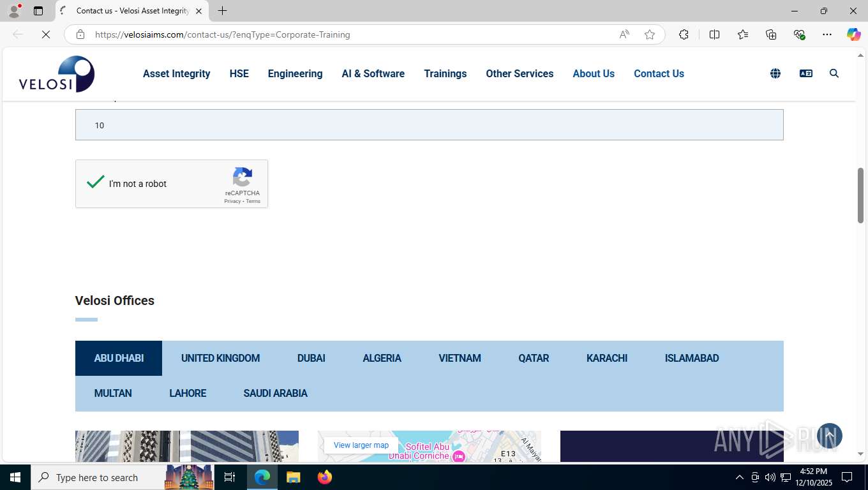
Task: Expand the AI & Software menu
Action: [x=373, y=73]
